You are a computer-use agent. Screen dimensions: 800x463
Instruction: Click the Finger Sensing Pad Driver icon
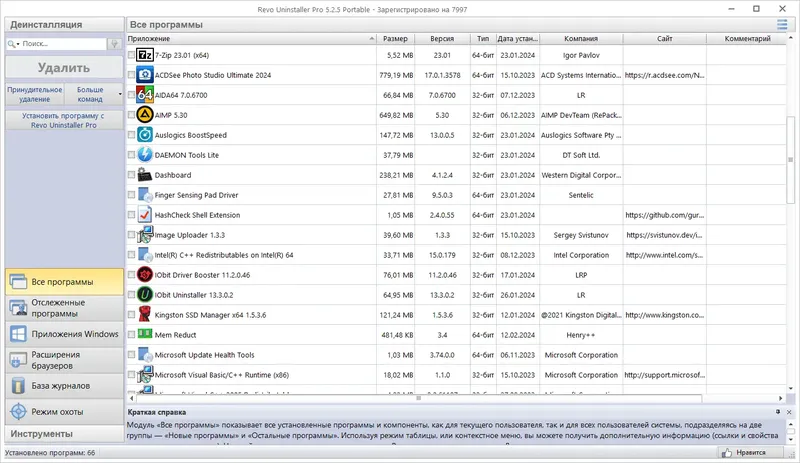tap(145, 194)
